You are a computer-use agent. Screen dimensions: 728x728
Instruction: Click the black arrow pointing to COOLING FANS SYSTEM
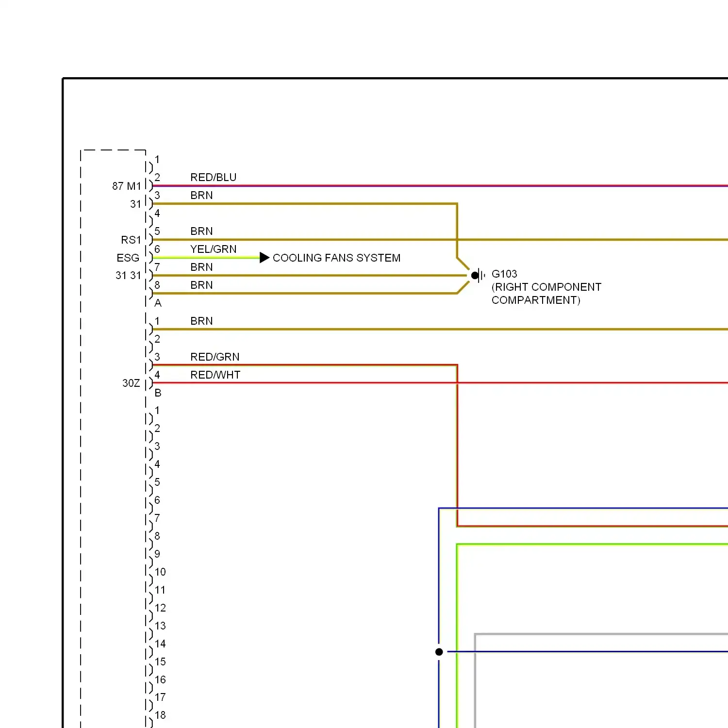265,258
